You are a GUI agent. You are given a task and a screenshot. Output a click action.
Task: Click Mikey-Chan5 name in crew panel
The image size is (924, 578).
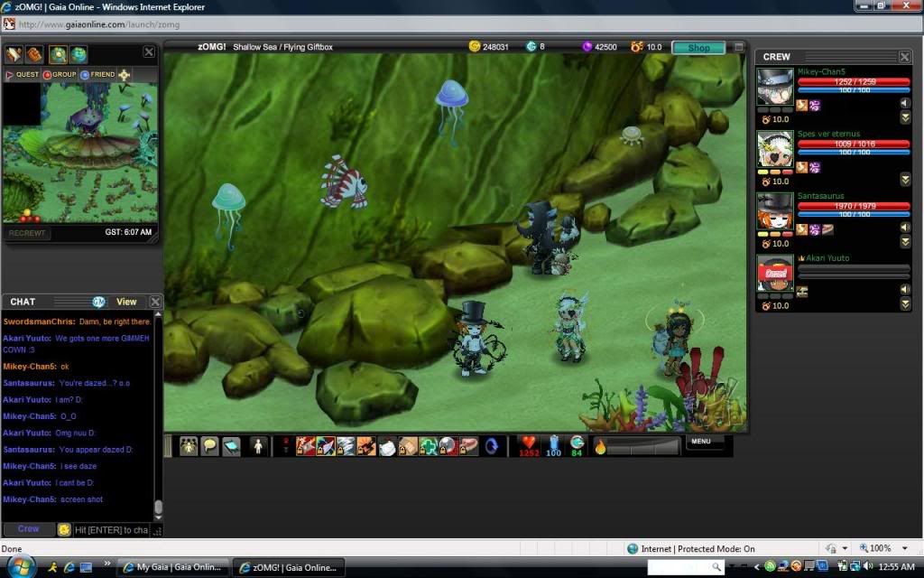821,71
